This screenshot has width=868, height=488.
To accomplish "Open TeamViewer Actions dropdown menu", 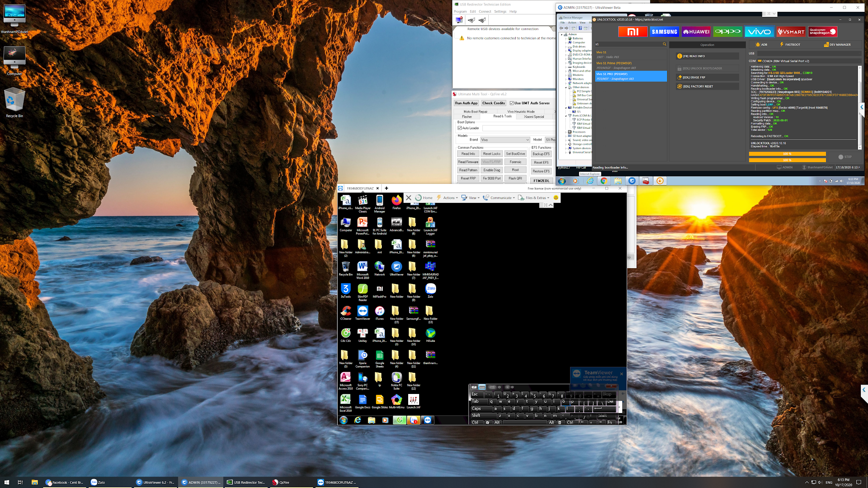I will 450,198.
